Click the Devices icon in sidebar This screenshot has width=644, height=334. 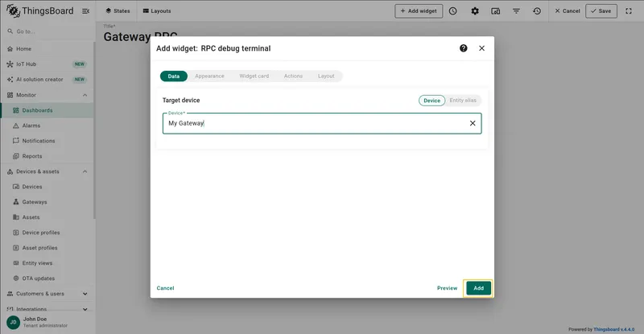pos(16,187)
